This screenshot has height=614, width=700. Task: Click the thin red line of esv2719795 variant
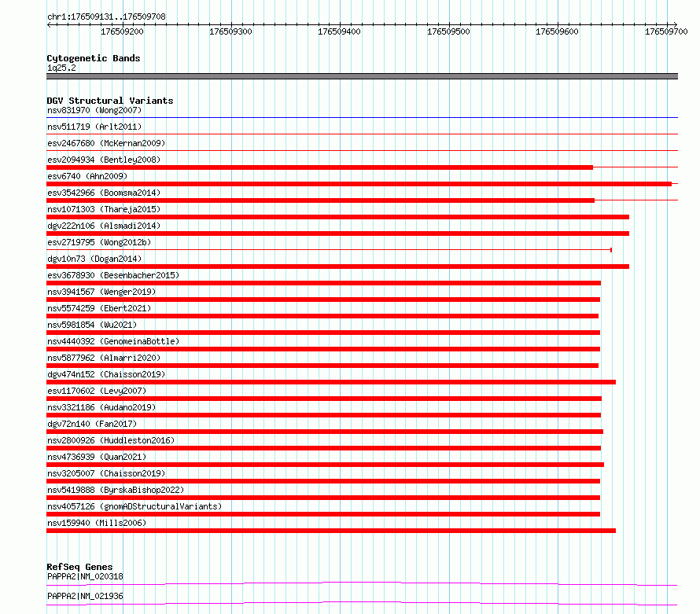329,250
